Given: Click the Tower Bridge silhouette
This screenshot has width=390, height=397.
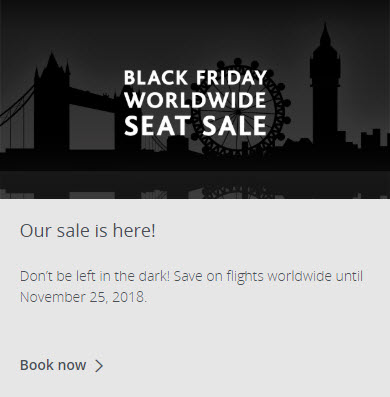Looking at the screenshot, I should tap(52, 103).
